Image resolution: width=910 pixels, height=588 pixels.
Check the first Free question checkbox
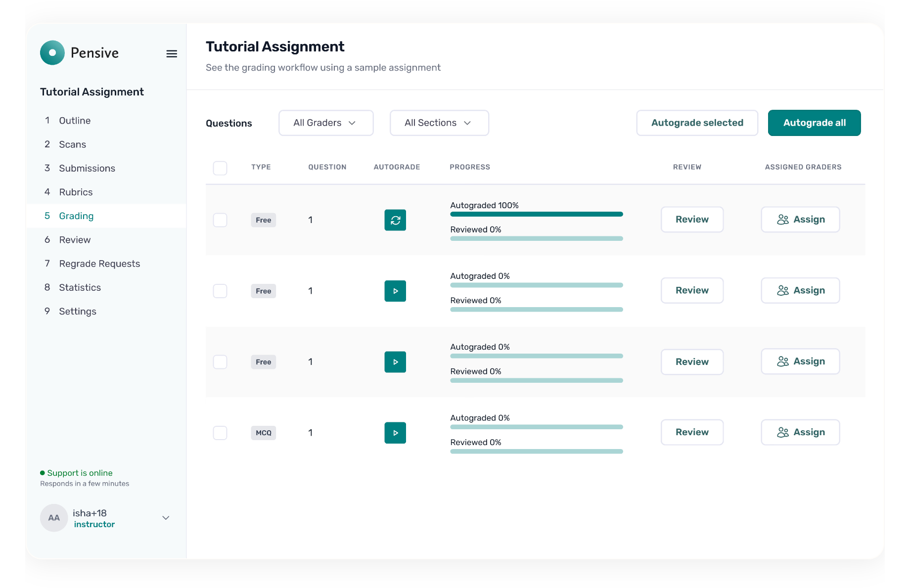pyautogui.click(x=220, y=220)
